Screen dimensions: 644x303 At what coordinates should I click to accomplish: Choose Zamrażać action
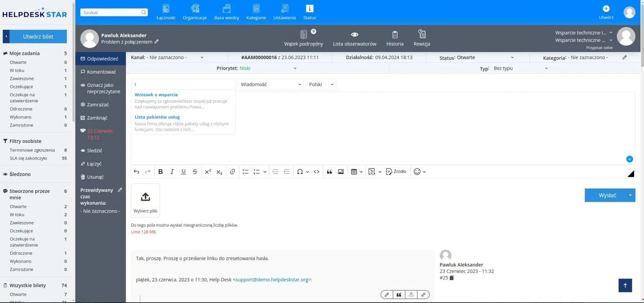101,104
